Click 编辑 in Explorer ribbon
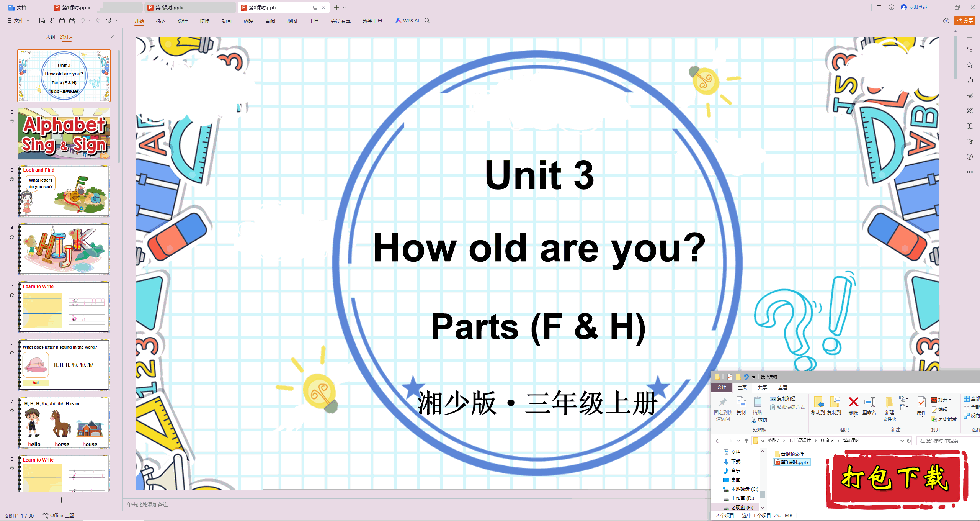This screenshot has width=980, height=521. (940, 409)
